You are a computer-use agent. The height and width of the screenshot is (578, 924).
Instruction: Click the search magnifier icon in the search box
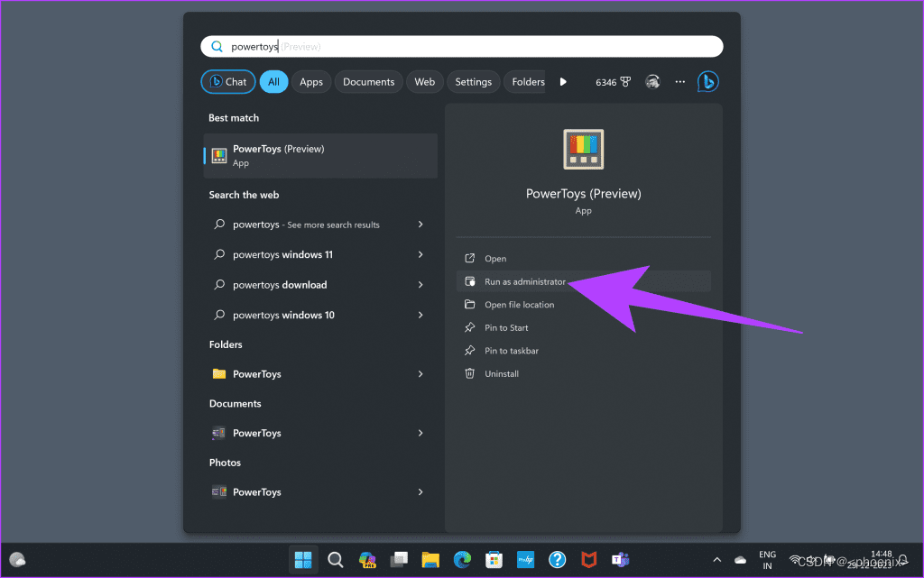tap(217, 47)
